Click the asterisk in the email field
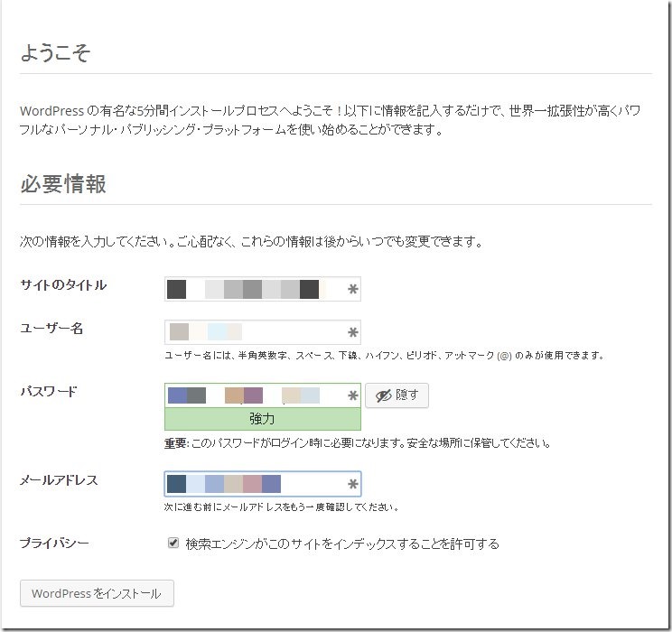The width and height of the screenshot is (672, 632). coord(353,484)
